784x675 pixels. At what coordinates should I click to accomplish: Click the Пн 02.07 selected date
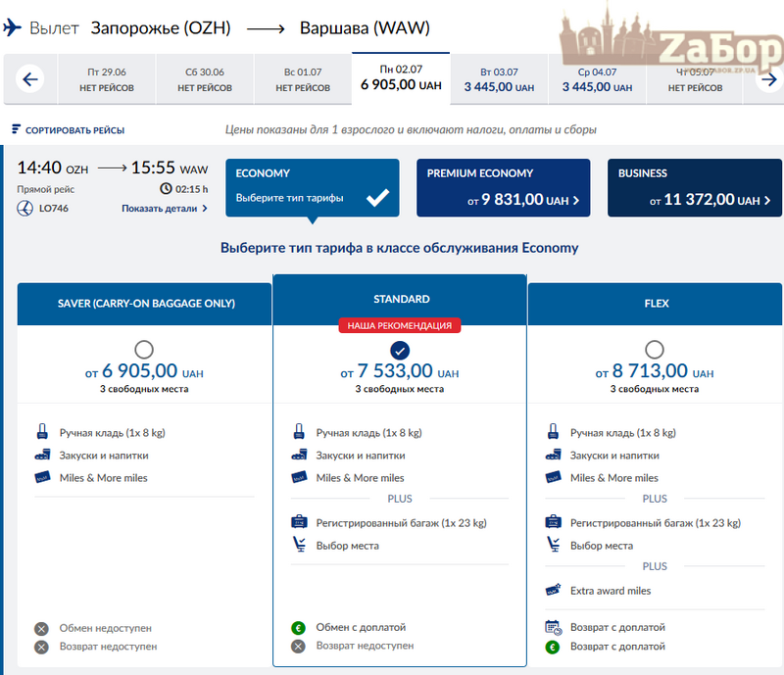(401, 78)
